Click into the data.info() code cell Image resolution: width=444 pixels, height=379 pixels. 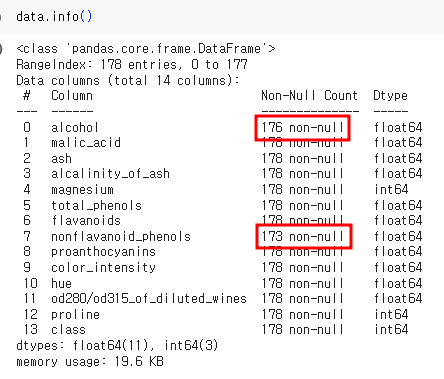pyautogui.click(x=222, y=17)
